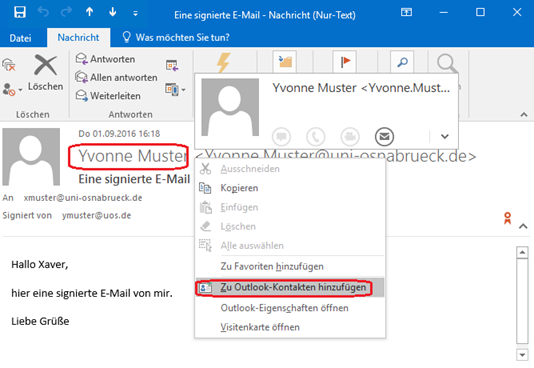
Task: Select Einfügen in the context menu
Action: [x=290, y=207]
